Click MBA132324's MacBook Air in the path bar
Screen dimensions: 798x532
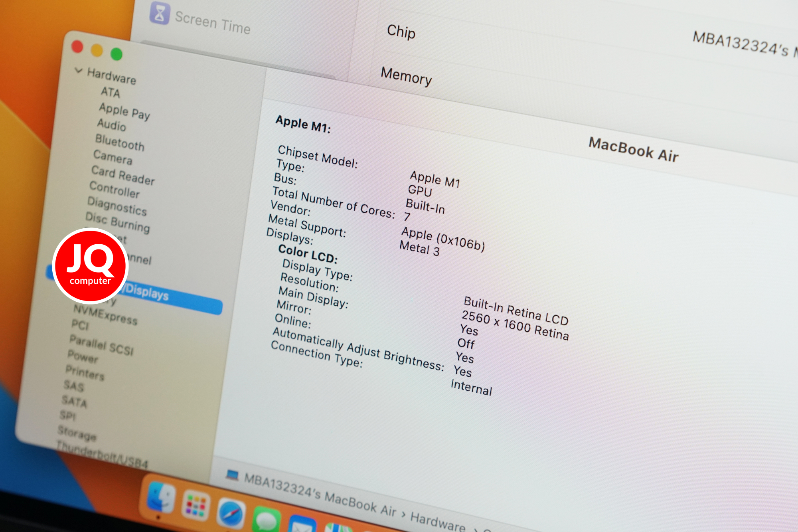click(x=320, y=494)
